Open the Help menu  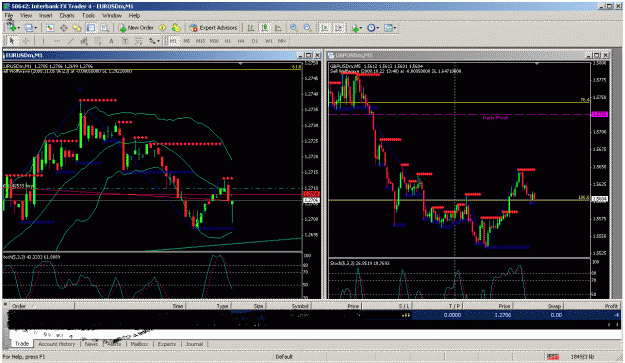click(134, 16)
